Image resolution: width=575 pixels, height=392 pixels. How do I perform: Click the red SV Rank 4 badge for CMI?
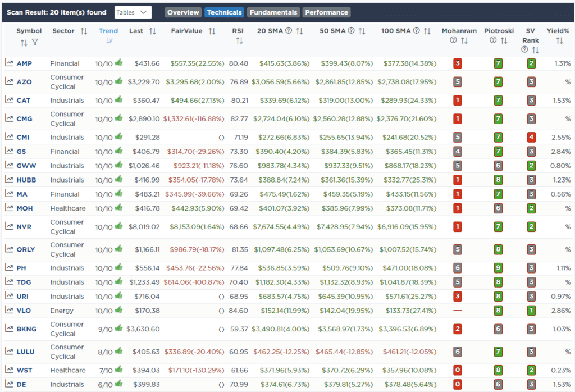pos(531,138)
